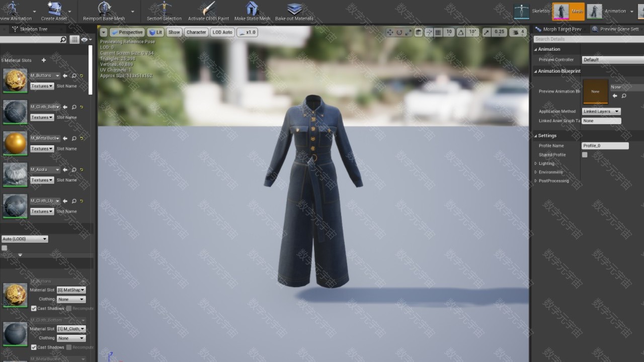Viewport: 644px width, 362px height.
Task: Click the Activate Cloth Paint icon
Action: 208,8
